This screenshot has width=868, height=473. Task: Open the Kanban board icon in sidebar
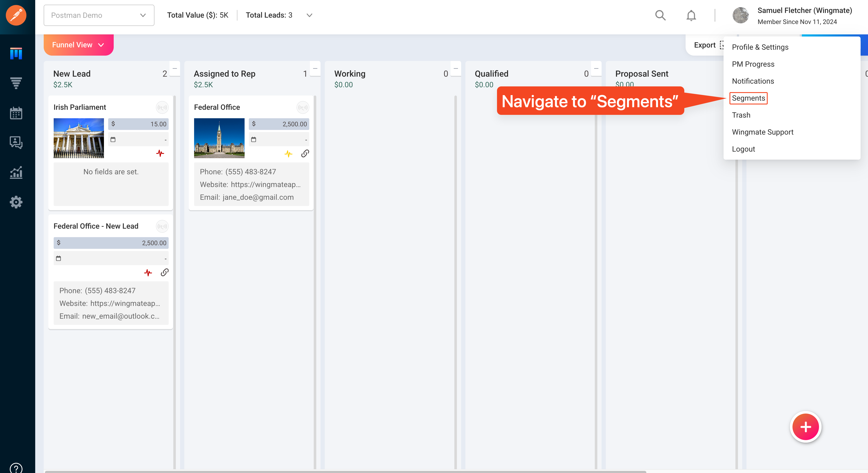click(x=16, y=53)
